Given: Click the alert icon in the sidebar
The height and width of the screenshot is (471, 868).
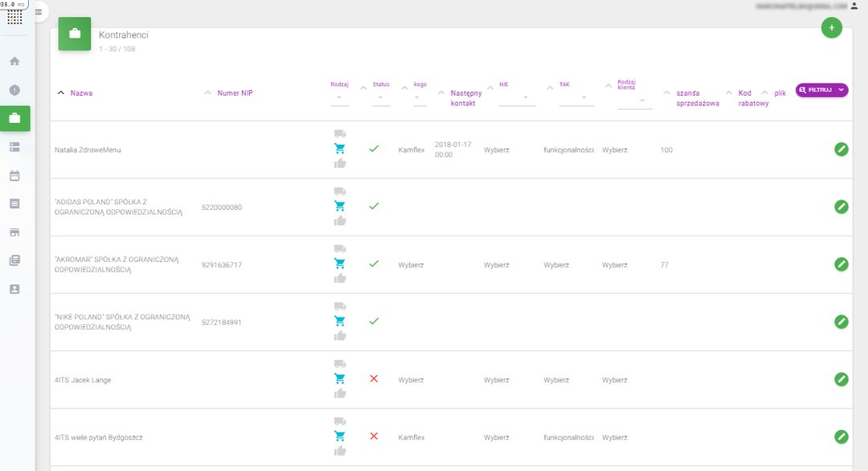Looking at the screenshot, I should point(14,90).
